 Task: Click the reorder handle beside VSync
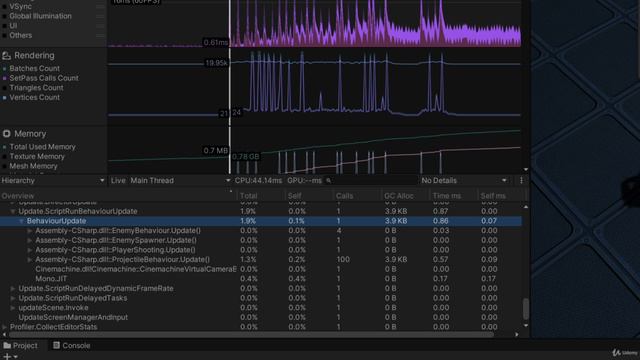pos(100,7)
